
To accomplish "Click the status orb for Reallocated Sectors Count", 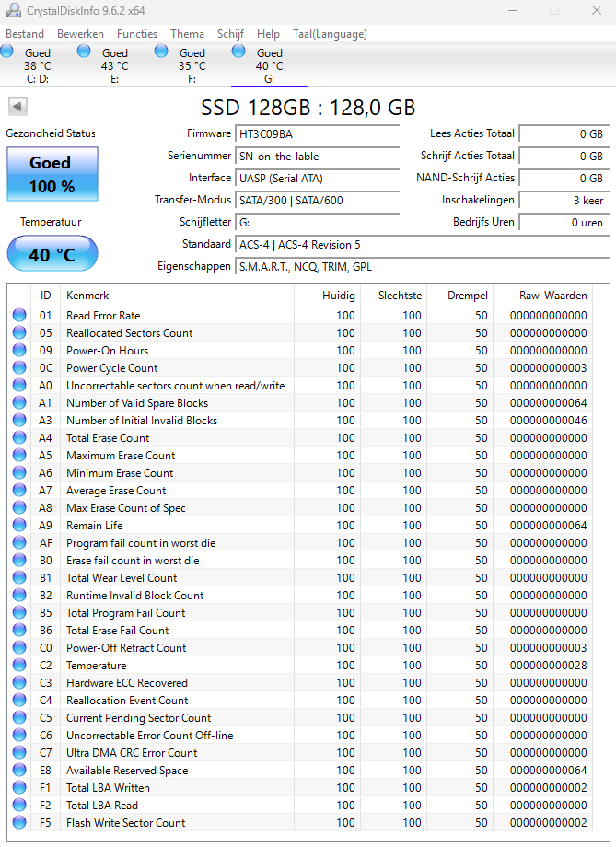I will [19, 332].
